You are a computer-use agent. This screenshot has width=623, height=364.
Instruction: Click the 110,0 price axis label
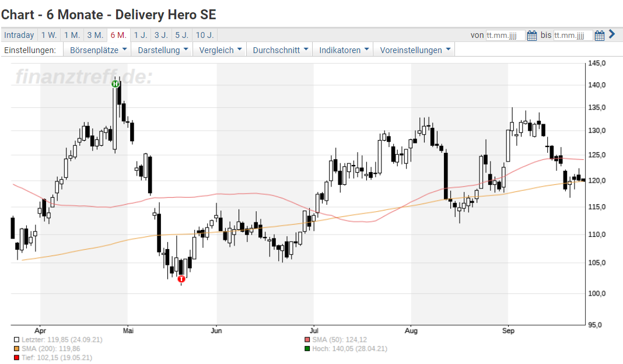(x=597, y=235)
